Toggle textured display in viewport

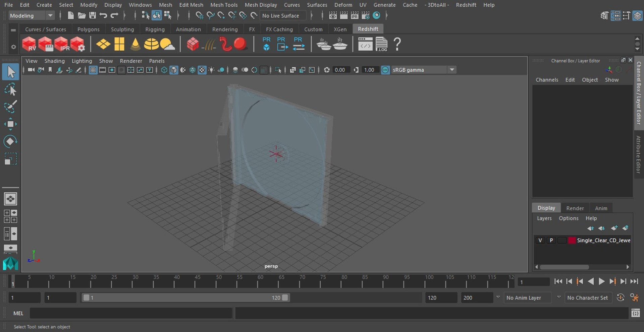(x=202, y=70)
